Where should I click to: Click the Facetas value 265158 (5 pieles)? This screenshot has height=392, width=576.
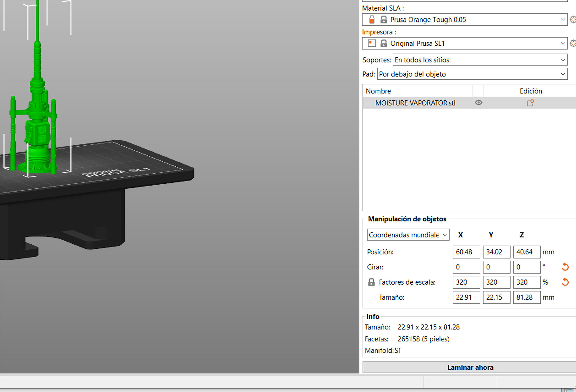[x=423, y=339]
